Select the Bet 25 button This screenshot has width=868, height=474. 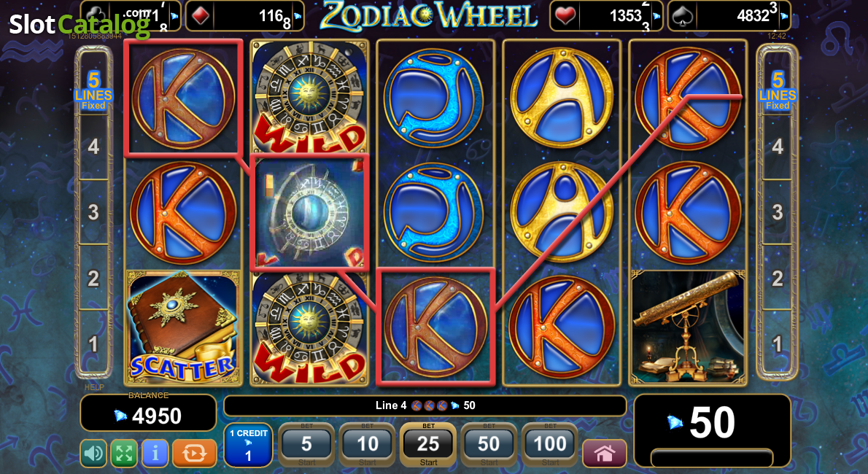click(428, 446)
